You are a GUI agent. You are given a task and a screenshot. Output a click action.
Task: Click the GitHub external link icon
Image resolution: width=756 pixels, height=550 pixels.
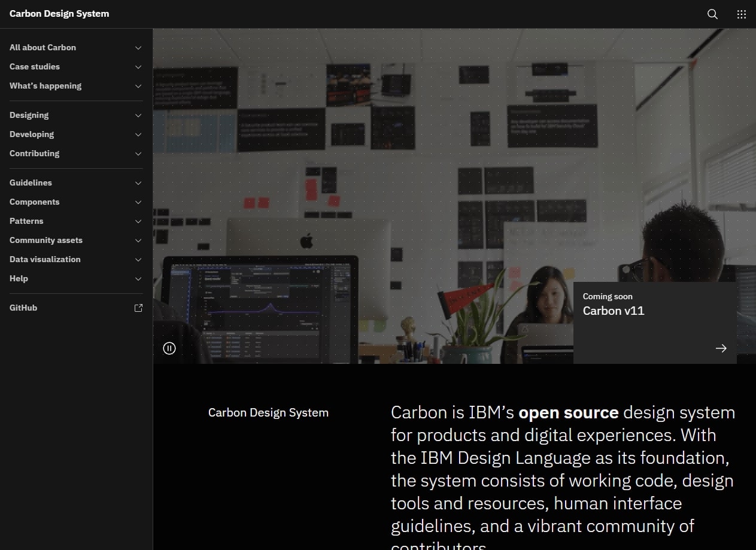coord(138,308)
